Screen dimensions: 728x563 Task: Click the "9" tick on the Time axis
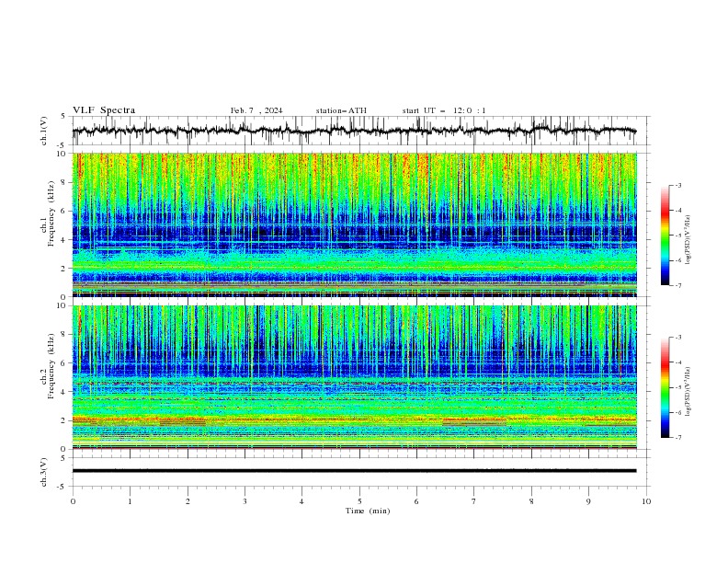[588, 501]
